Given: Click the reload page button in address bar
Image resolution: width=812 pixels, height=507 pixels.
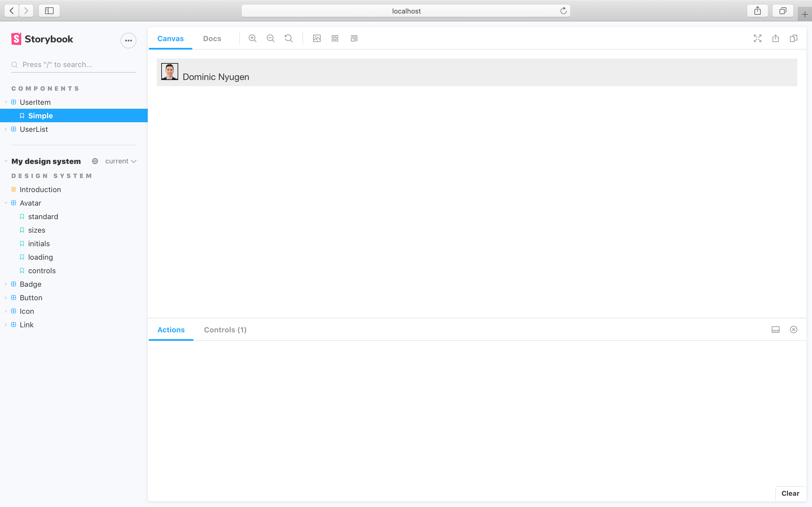Looking at the screenshot, I should pos(562,10).
